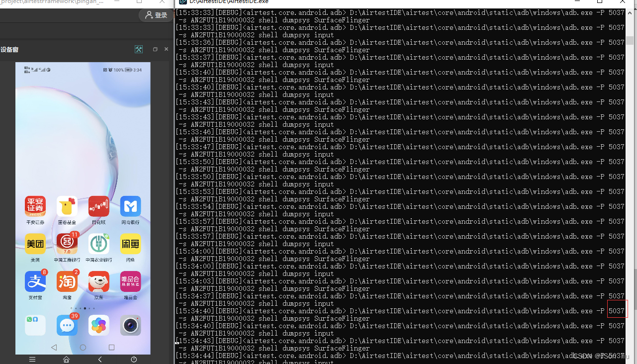
Task: Tap the Android recents square button
Action: coord(111,347)
